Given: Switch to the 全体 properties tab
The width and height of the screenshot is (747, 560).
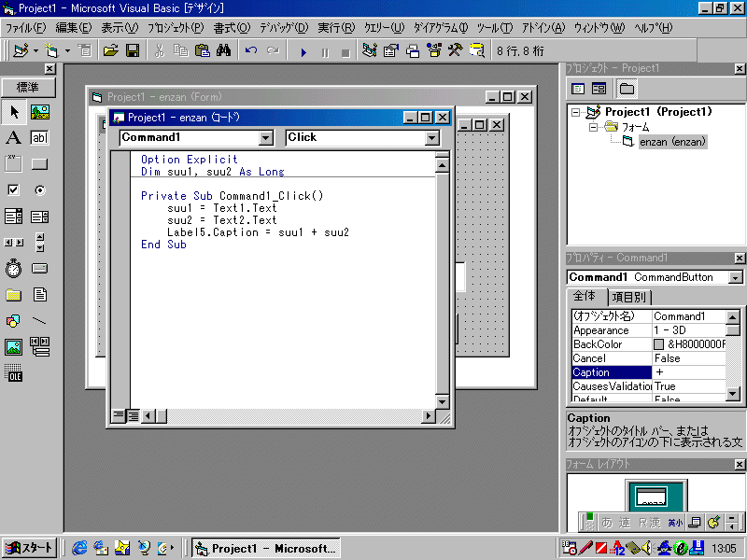Looking at the screenshot, I should click(585, 296).
